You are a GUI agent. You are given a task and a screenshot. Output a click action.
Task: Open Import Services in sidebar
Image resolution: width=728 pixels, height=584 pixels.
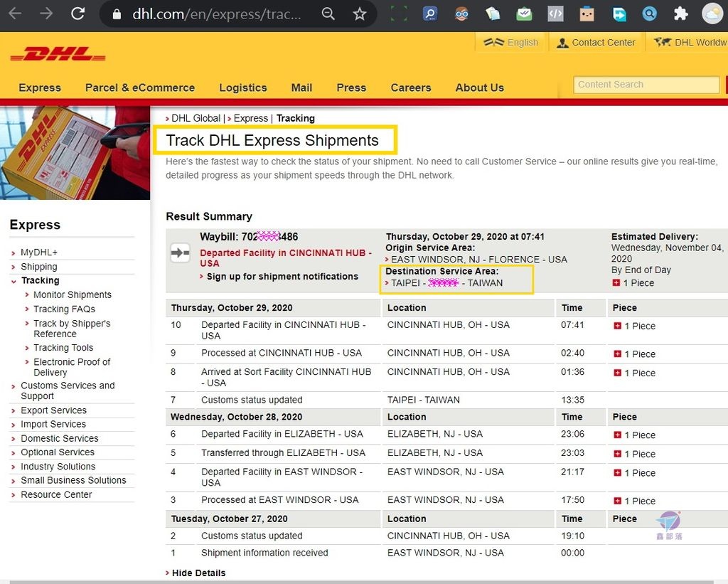53,424
